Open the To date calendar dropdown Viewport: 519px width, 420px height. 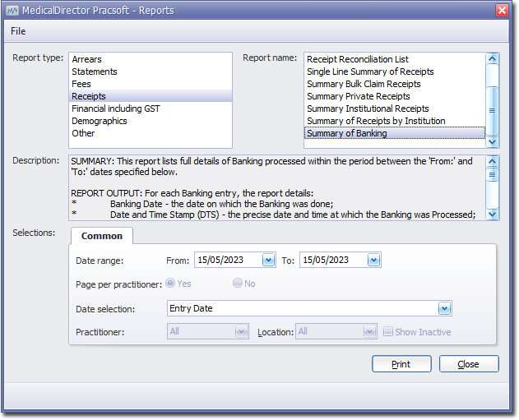click(373, 260)
